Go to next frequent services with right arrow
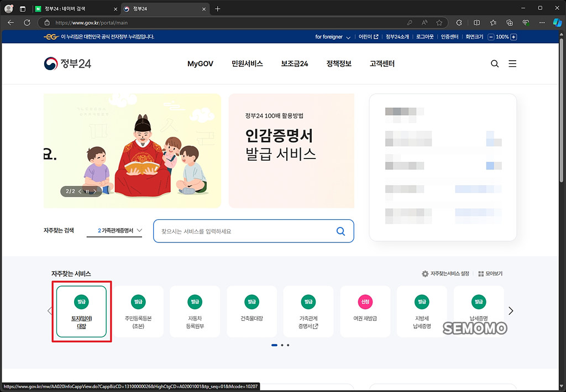This screenshot has height=392, width=566. 511,311
